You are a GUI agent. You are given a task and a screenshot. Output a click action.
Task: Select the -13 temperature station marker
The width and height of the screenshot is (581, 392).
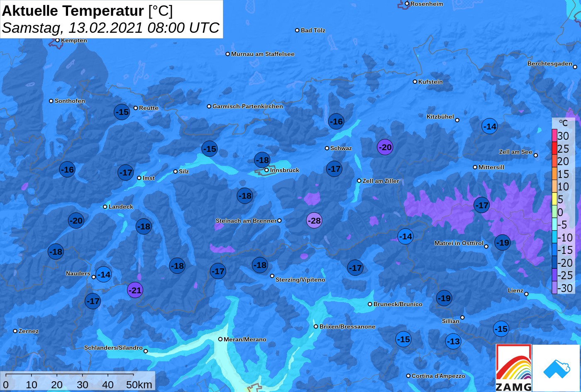pyautogui.click(x=453, y=341)
